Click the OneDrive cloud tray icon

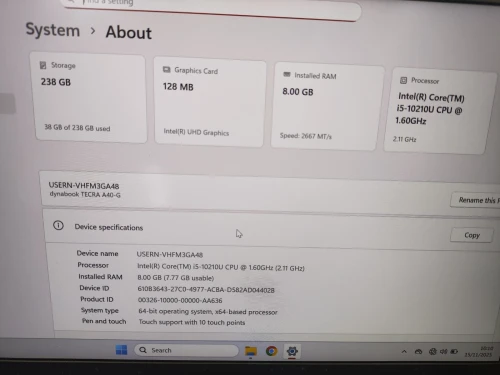pos(419,352)
